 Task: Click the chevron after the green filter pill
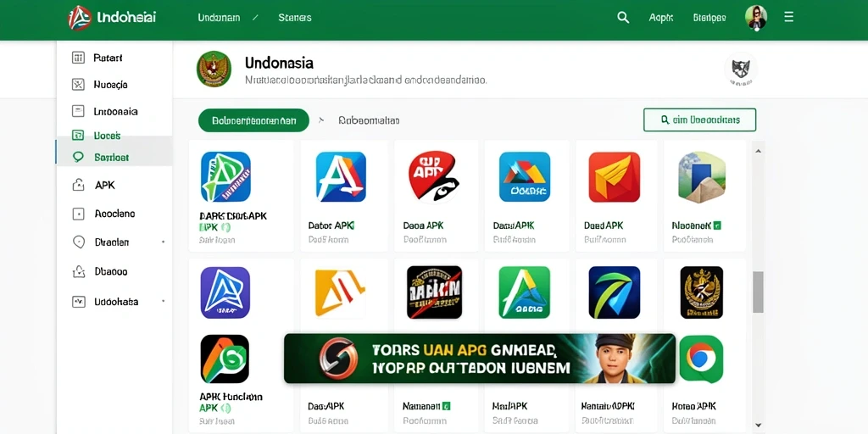coord(321,120)
